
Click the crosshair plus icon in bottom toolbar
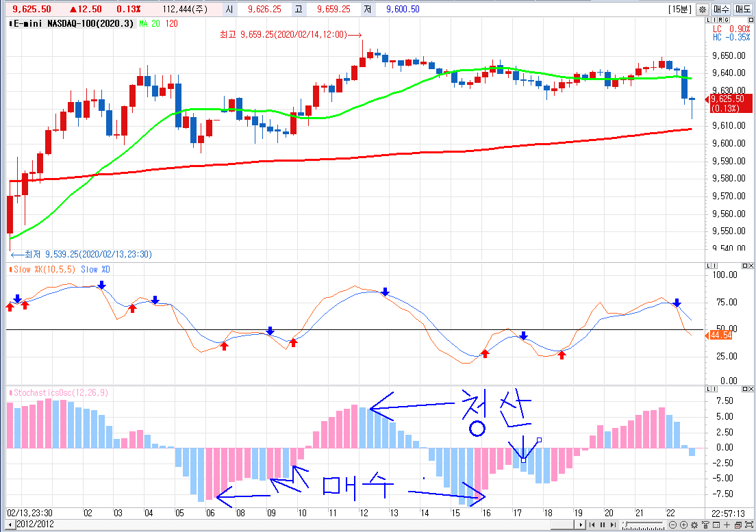(727, 525)
